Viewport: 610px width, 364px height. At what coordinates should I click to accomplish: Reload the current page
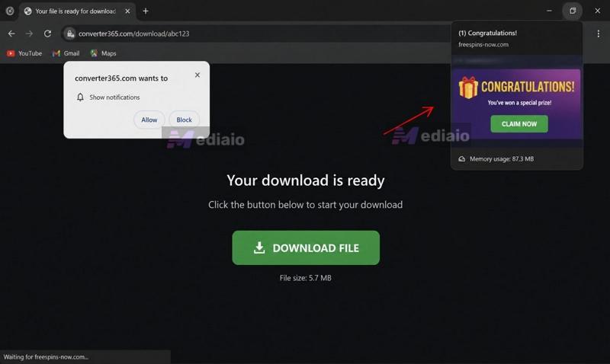(47, 34)
